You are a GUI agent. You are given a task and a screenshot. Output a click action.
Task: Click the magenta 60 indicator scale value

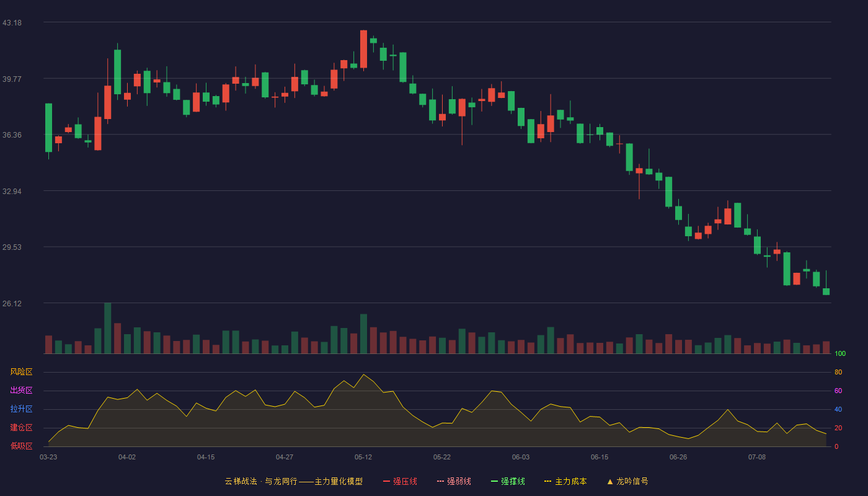click(838, 391)
